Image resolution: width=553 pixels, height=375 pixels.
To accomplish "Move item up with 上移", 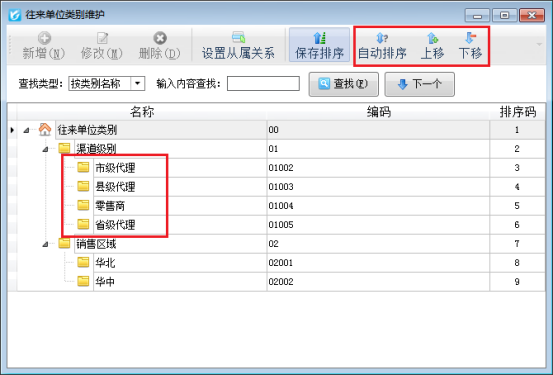I will (432, 46).
